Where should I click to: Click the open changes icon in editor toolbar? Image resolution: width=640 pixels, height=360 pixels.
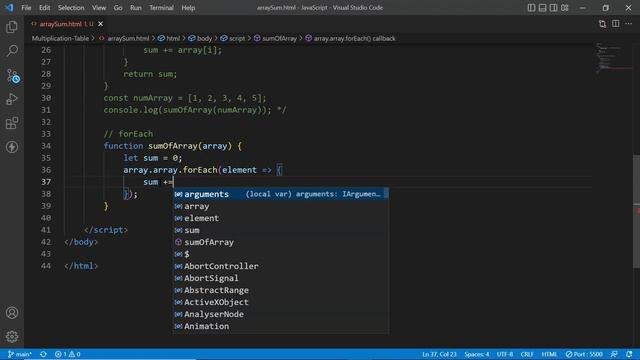click(x=602, y=24)
